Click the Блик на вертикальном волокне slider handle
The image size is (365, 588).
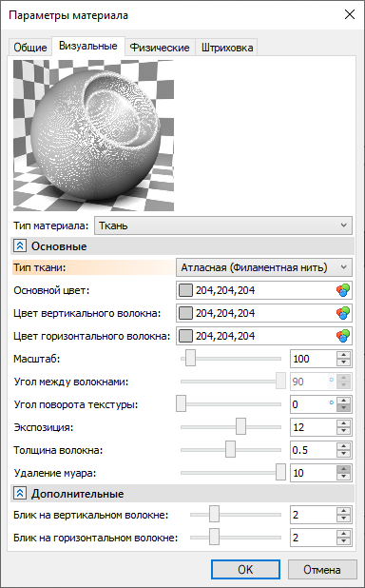214,515
